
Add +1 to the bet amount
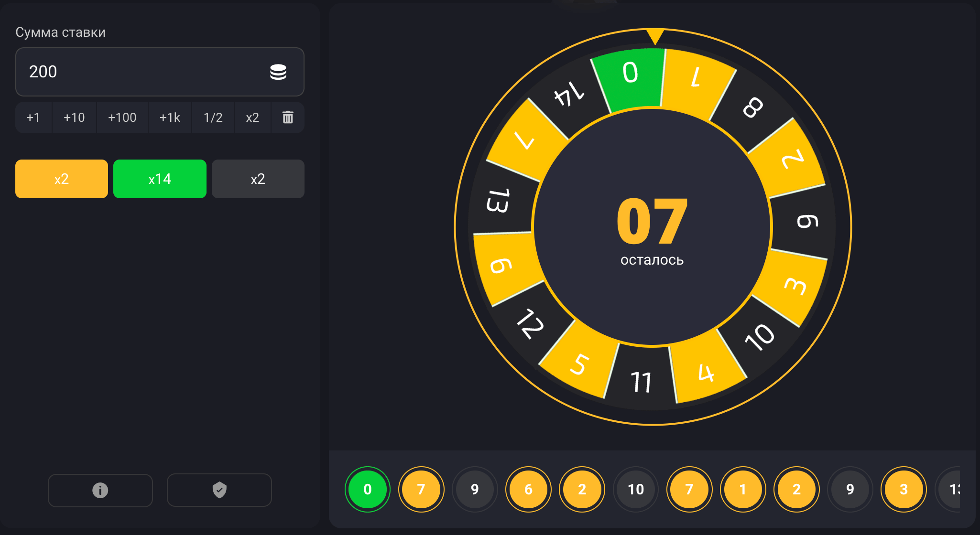pyautogui.click(x=33, y=118)
